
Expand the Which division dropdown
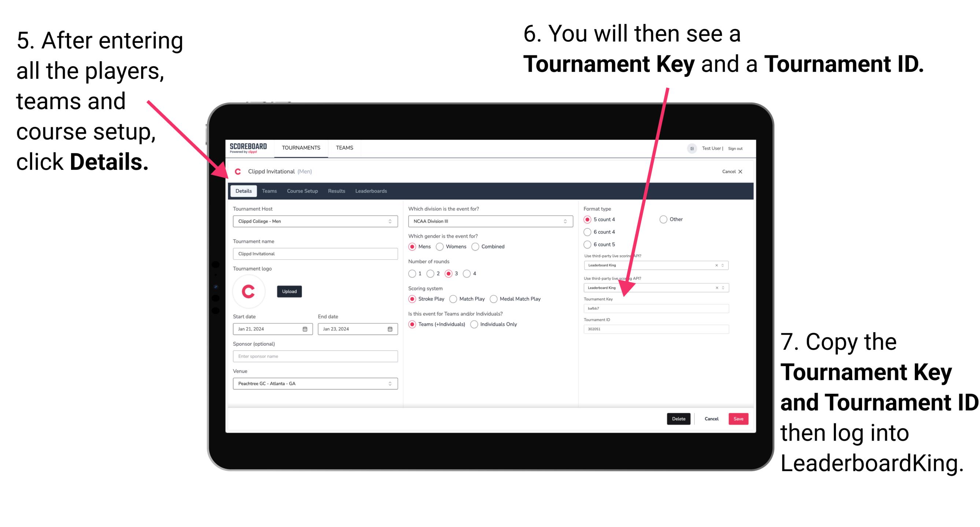pyautogui.click(x=568, y=221)
